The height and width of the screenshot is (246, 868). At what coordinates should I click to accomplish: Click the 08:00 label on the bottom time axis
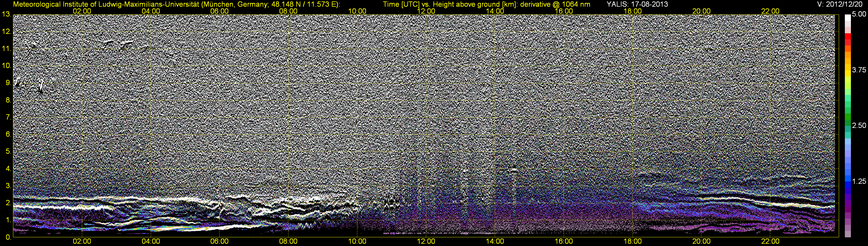(288, 242)
